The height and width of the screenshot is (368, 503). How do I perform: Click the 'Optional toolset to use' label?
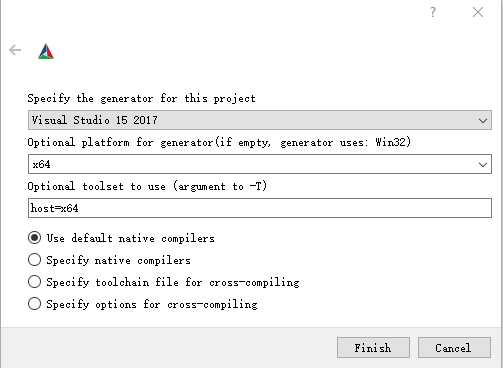click(x=147, y=186)
